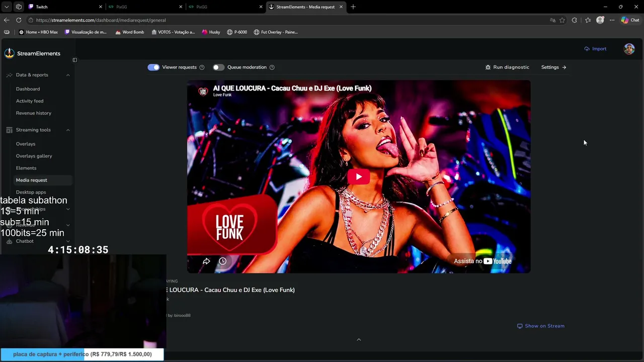
Task: Open the Home • HBO Max bookmark
Action: [x=38, y=32]
